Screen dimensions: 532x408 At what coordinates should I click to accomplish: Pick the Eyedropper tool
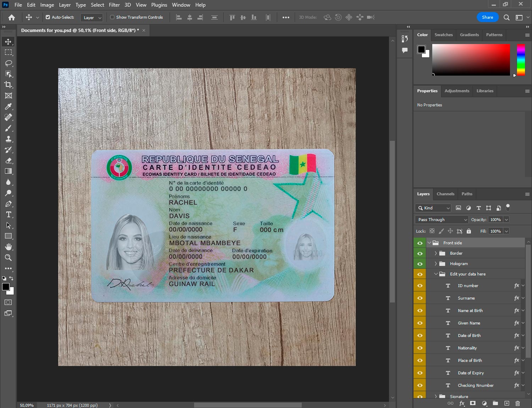[x=9, y=106]
